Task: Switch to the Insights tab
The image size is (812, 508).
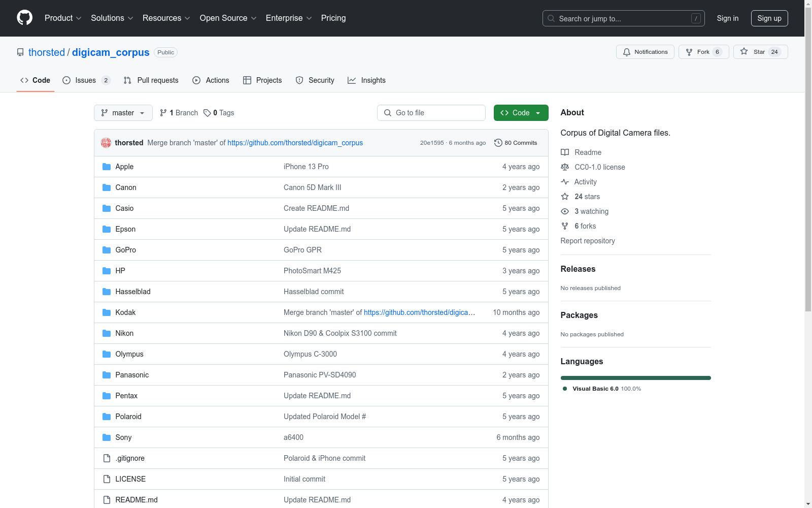Action: click(x=366, y=80)
